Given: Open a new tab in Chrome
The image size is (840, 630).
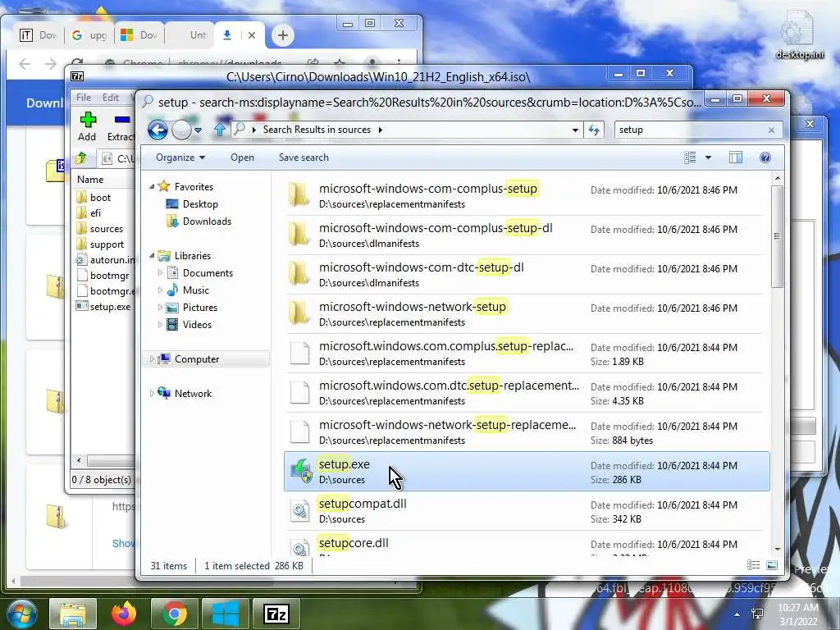Looking at the screenshot, I should [x=283, y=35].
